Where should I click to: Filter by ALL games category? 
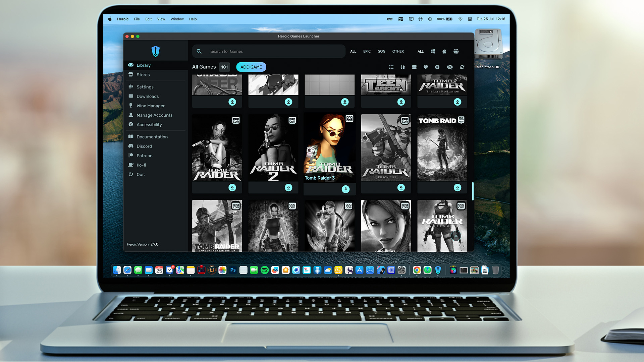click(x=353, y=51)
